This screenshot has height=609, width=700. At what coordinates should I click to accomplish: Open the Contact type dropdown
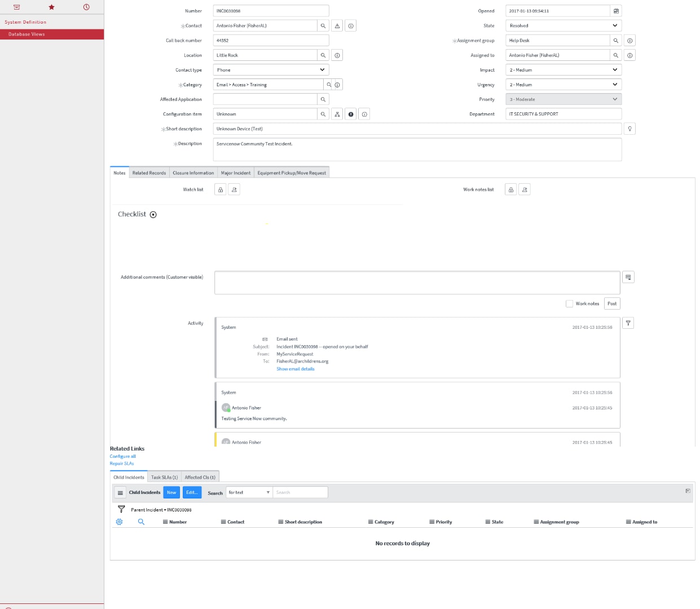pyautogui.click(x=271, y=70)
